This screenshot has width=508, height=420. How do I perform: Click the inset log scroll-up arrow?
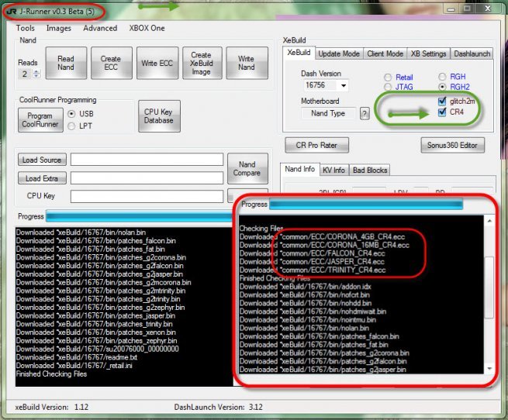[489, 221]
